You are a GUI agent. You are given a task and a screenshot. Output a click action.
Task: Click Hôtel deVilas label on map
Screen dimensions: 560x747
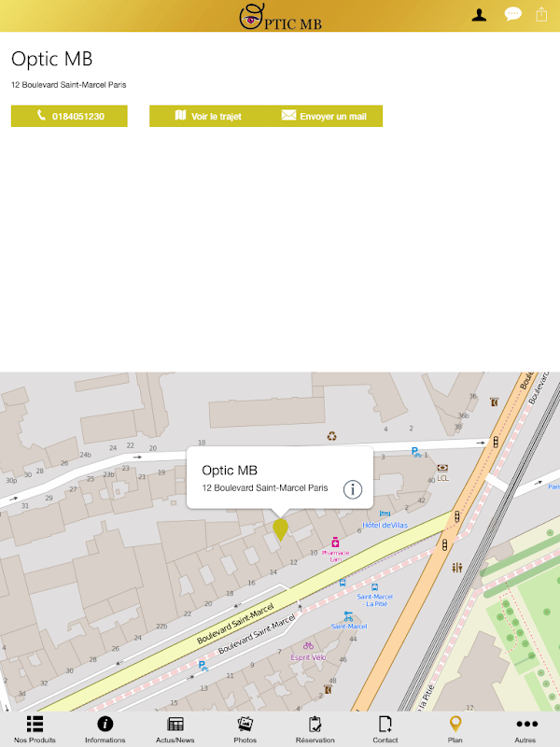pyautogui.click(x=385, y=525)
